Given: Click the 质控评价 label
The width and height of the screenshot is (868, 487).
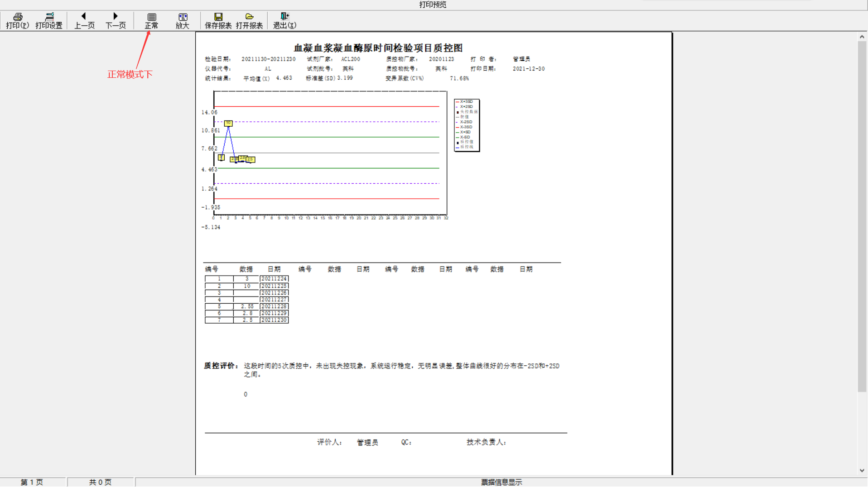Looking at the screenshot, I should coord(221,366).
